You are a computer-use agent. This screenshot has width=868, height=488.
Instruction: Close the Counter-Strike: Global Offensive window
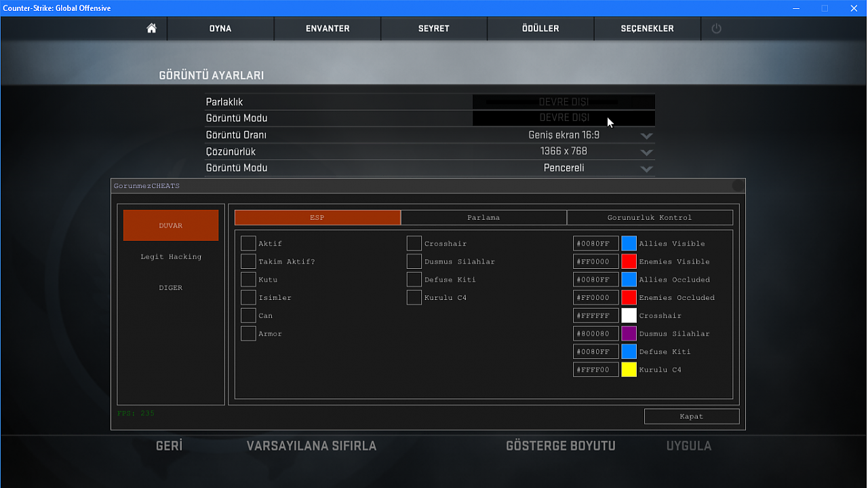(x=854, y=8)
